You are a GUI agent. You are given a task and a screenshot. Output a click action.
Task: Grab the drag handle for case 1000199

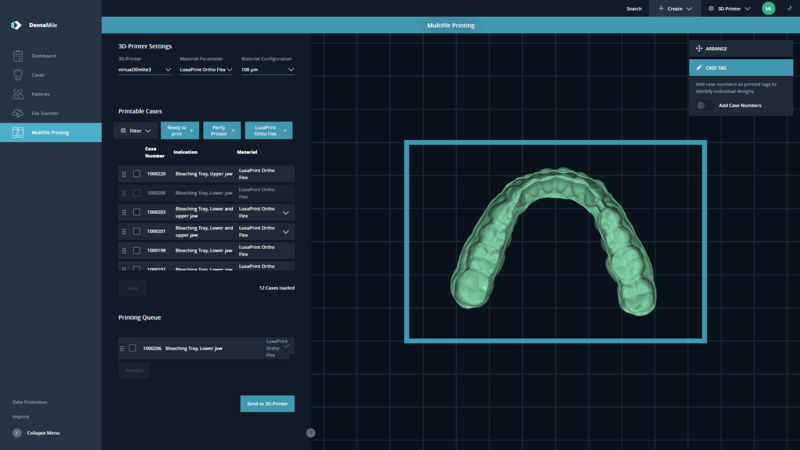124,251
